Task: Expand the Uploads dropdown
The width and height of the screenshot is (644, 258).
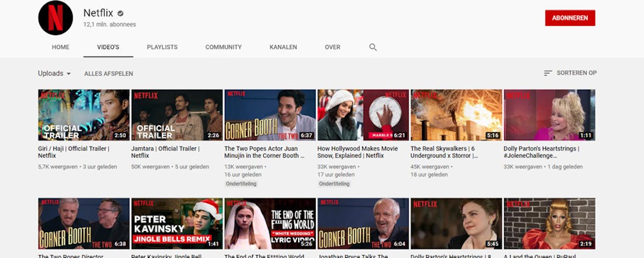Action: [54, 73]
